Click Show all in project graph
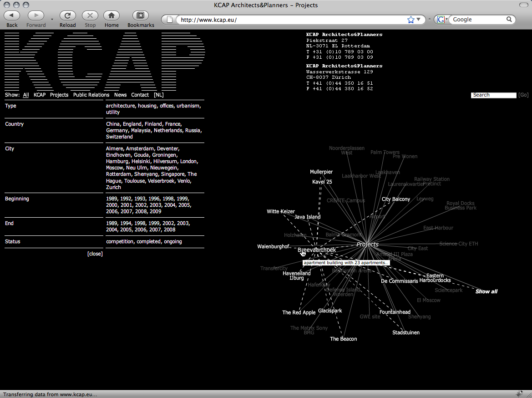532x398 pixels. tap(486, 291)
